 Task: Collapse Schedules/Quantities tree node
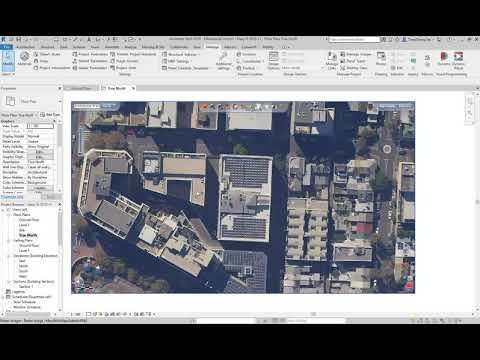click(x=4, y=297)
